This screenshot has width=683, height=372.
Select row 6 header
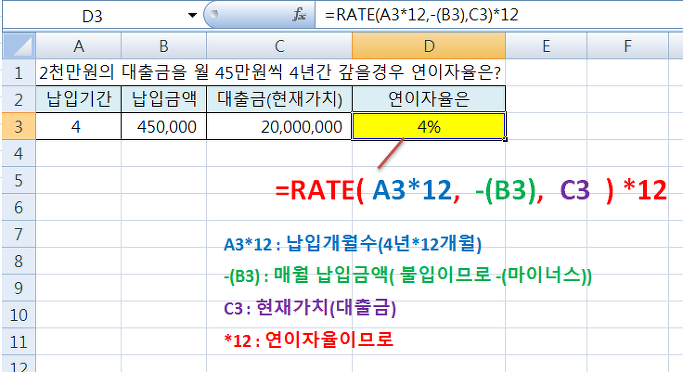click(18, 207)
